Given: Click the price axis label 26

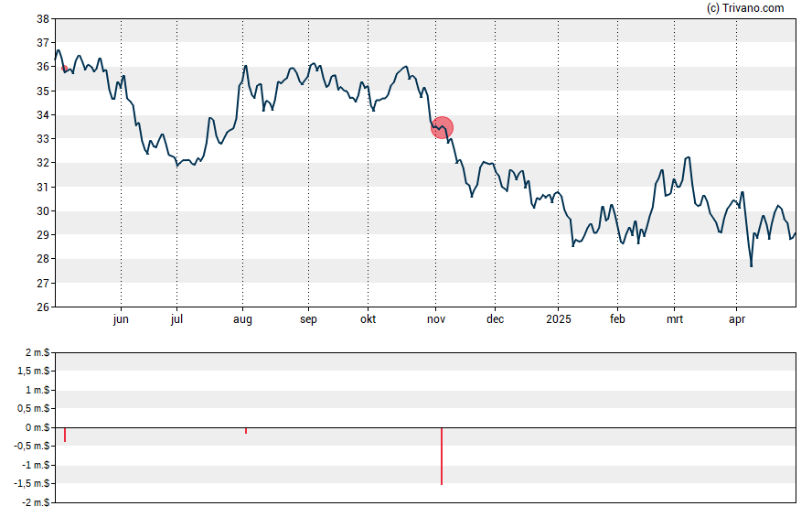Looking at the screenshot, I should click(x=43, y=307).
